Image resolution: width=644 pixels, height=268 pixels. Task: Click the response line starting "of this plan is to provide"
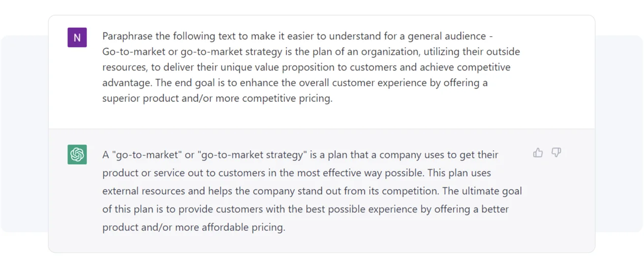[305, 209]
